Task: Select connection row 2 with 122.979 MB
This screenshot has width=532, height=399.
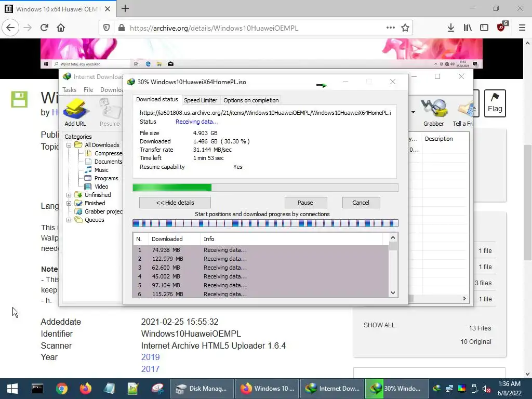Action: click(x=261, y=259)
